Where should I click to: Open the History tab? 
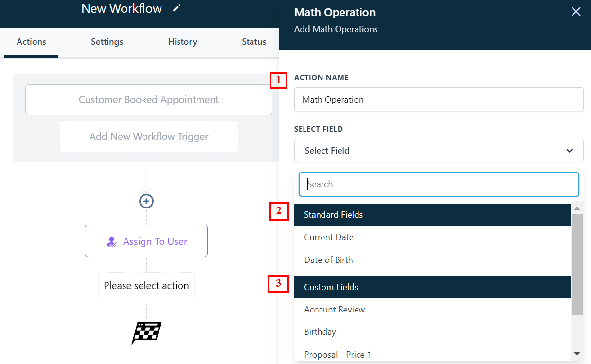pos(182,42)
